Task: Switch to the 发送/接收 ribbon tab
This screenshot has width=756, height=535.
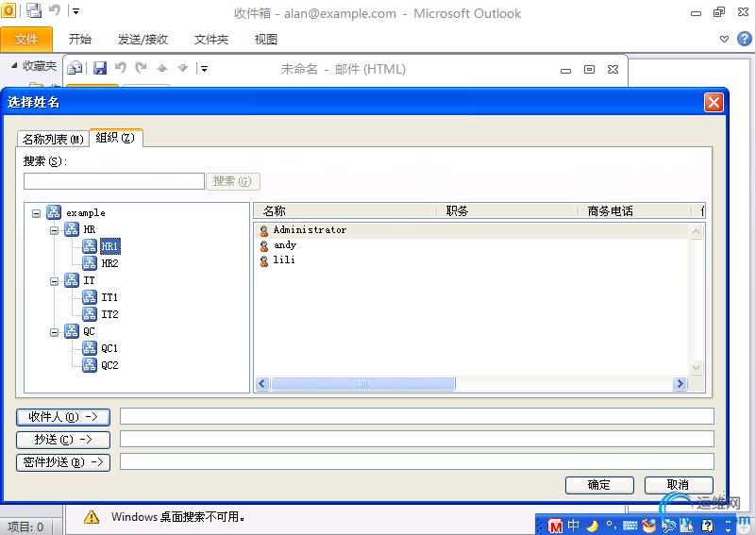Action: click(x=143, y=39)
